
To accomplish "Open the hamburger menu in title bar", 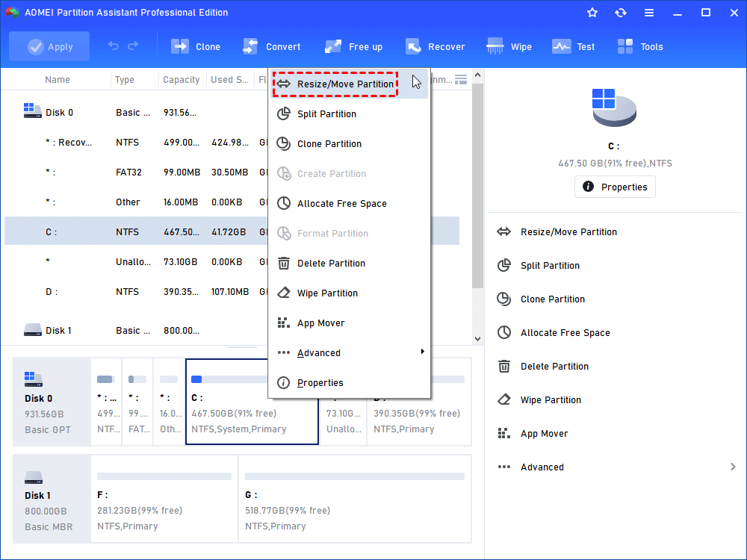I will pos(649,13).
